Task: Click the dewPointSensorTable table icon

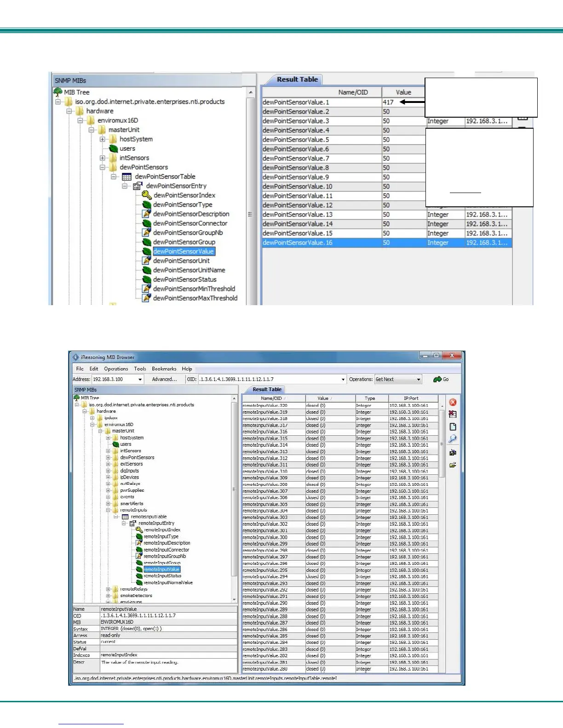Action: (126, 176)
